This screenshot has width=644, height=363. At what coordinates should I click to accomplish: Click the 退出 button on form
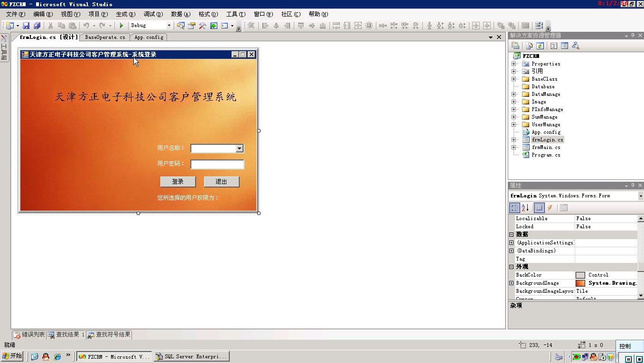222,182
